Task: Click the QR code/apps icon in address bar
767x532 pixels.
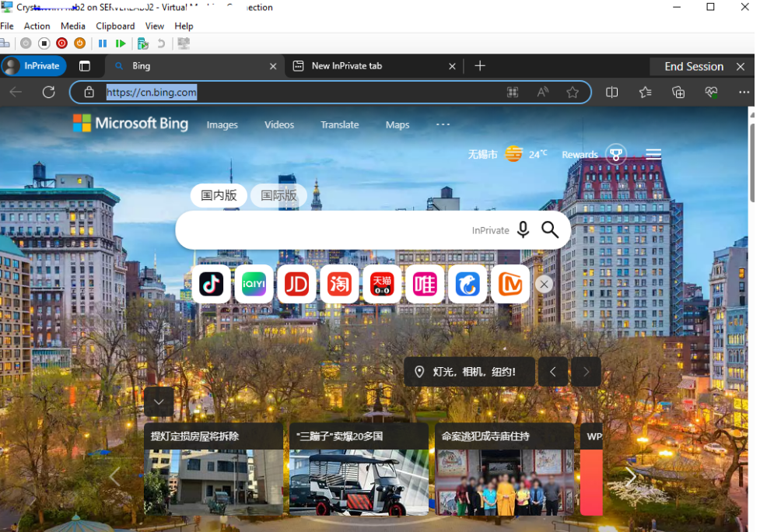Action: [513, 92]
